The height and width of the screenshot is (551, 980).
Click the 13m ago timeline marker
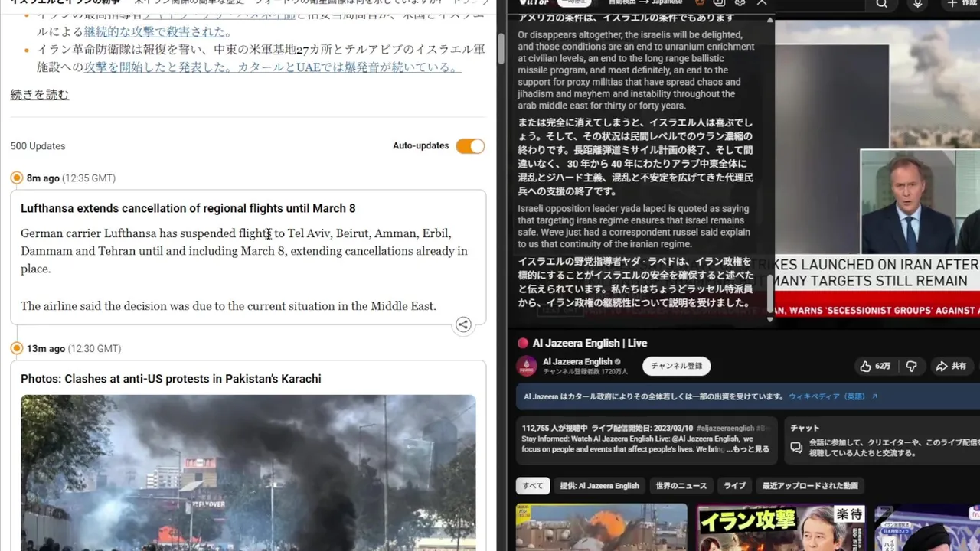point(17,349)
